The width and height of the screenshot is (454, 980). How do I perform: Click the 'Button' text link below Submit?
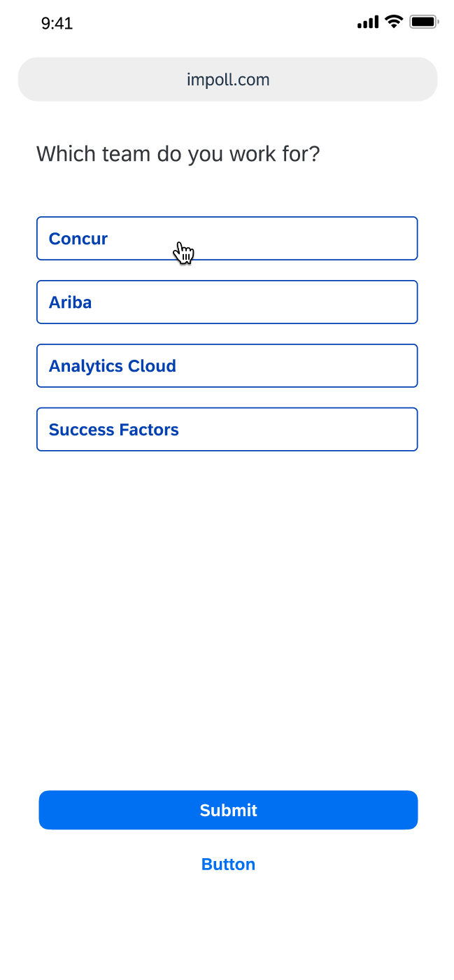click(x=228, y=864)
